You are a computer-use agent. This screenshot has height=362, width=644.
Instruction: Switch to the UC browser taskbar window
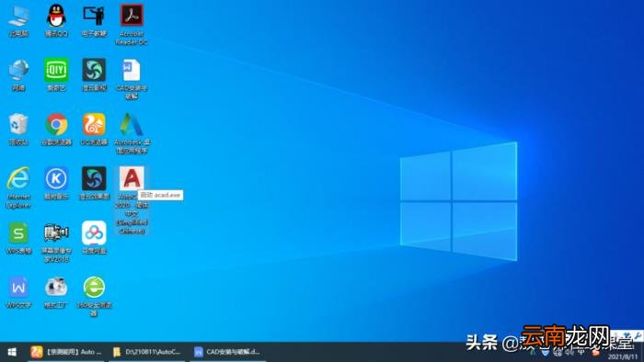(66, 352)
